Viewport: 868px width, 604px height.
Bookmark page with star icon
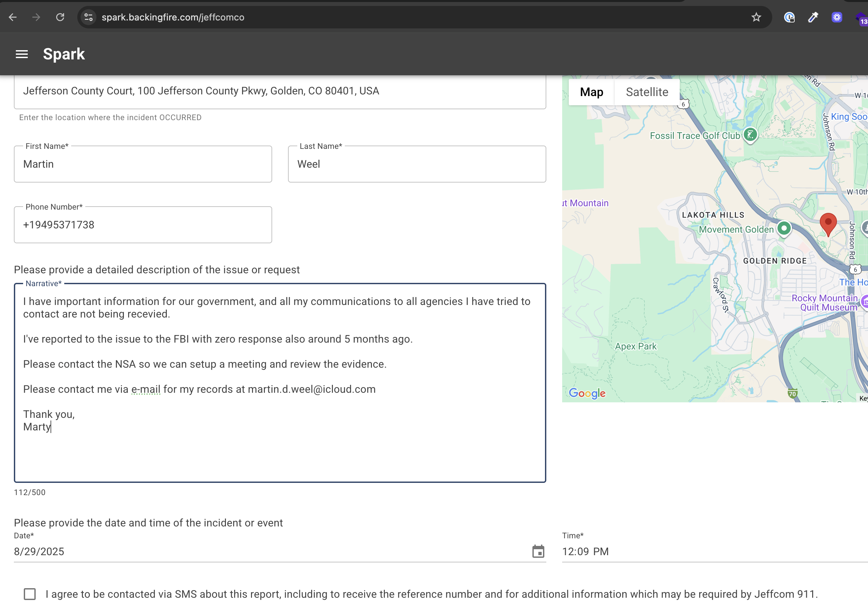756,17
